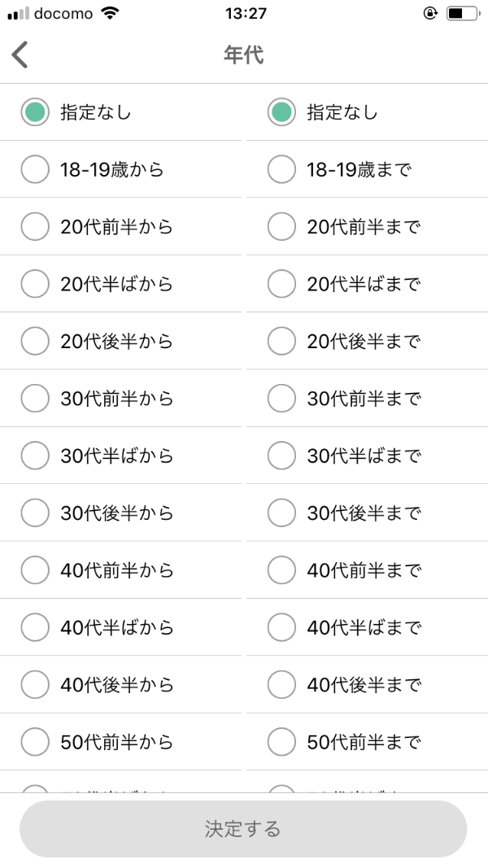
Task: Tap the cellular signal bars
Action: (18, 14)
